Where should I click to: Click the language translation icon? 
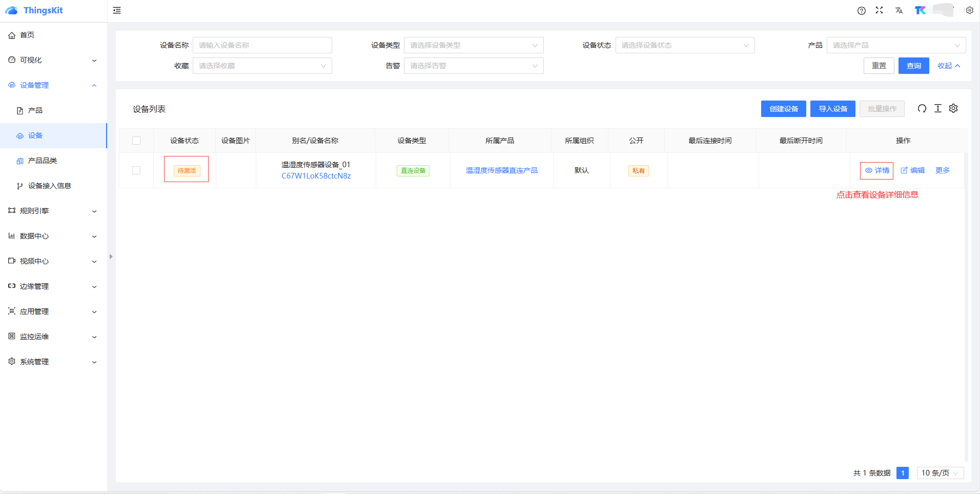click(x=899, y=10)
